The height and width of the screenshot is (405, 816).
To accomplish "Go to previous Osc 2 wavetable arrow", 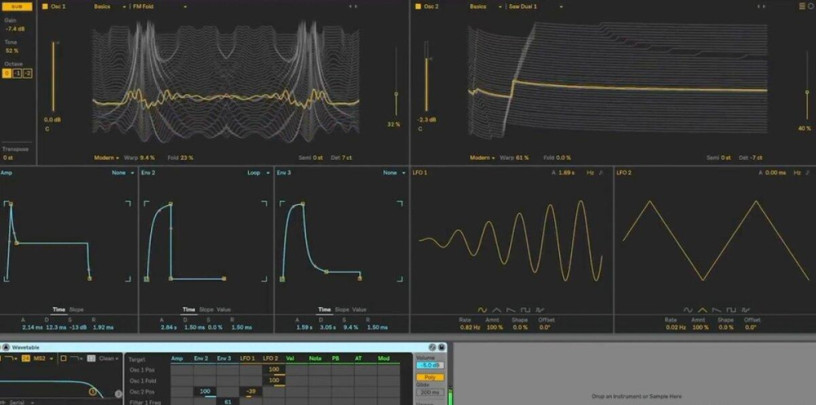I will [x=760, y=7].
